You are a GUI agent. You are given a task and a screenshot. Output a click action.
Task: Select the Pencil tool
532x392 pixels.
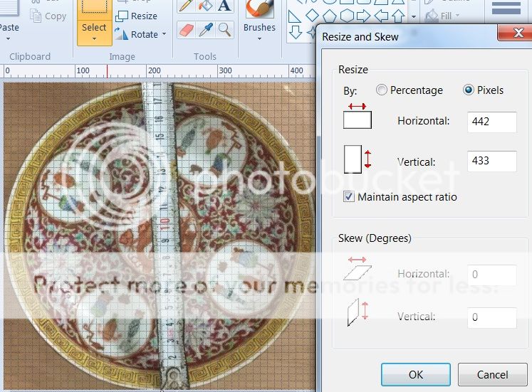184,6
